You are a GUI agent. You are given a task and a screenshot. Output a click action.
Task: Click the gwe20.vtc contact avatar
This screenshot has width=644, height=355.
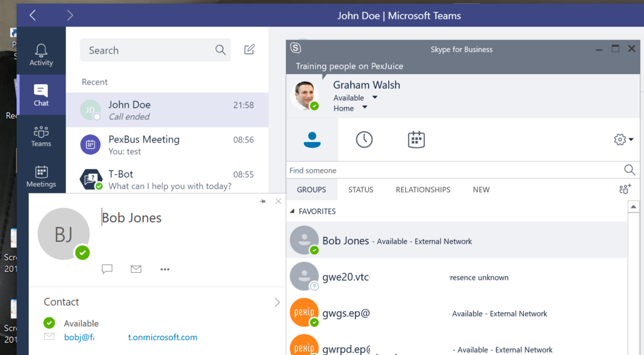coord(304,276)
